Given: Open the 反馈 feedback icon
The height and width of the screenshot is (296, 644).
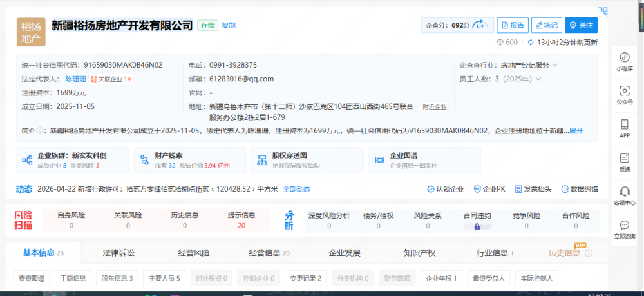Looking at the screenshot, I should 624,158.
